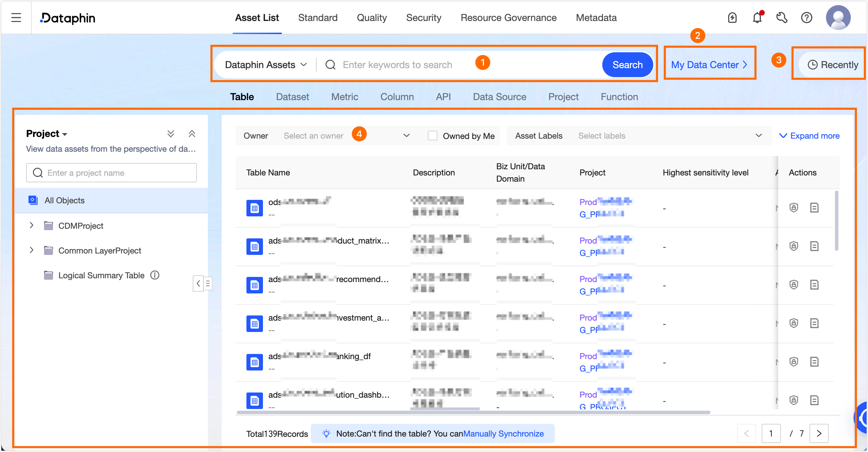Collapse all nodes with double-up chevron
868x452 pixels.
pyautogui.click(x=192, y=133)
